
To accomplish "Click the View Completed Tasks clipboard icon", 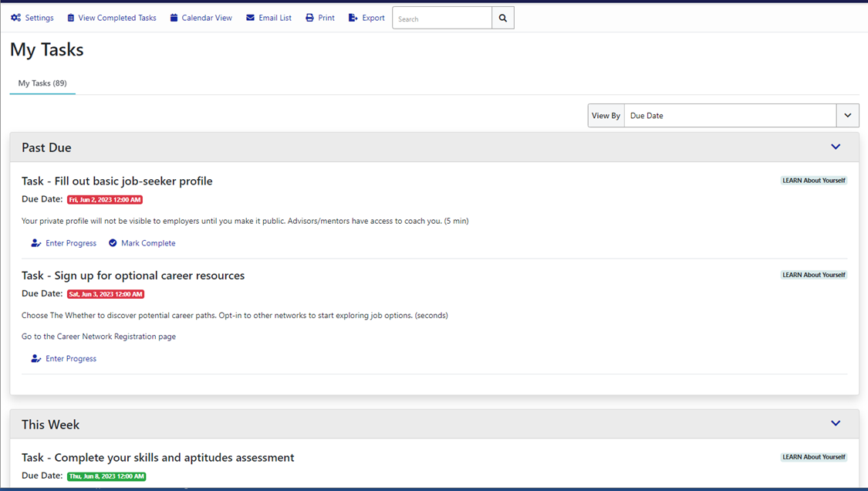I will (x=71, y=18).
